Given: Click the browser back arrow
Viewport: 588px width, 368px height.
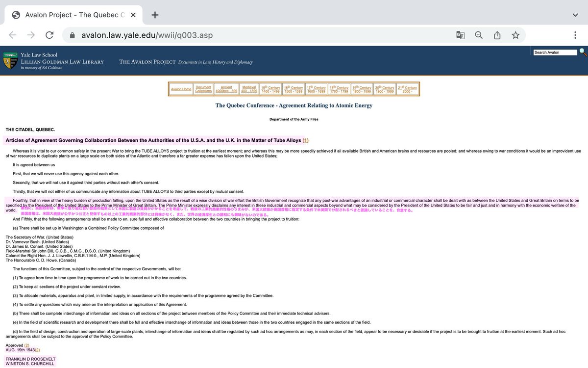Looking at the screenshot, I should point(13,35).
